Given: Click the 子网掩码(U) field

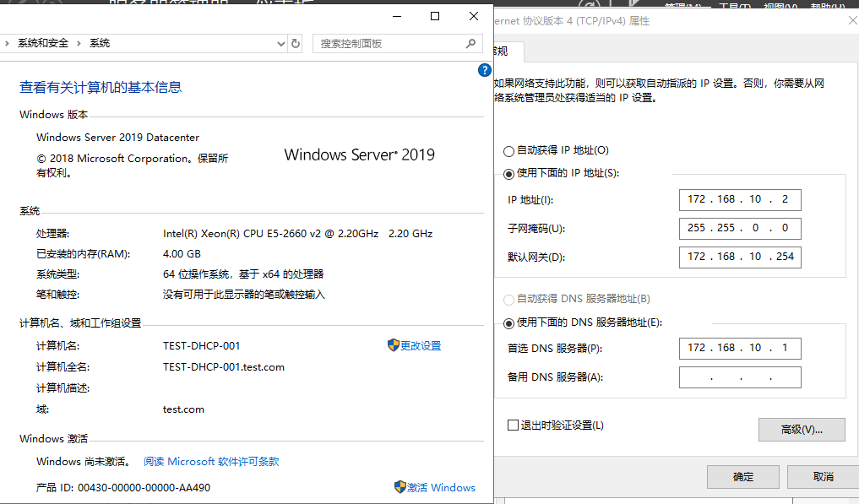Looking at the screenshot, I should (x=740, y=229).
